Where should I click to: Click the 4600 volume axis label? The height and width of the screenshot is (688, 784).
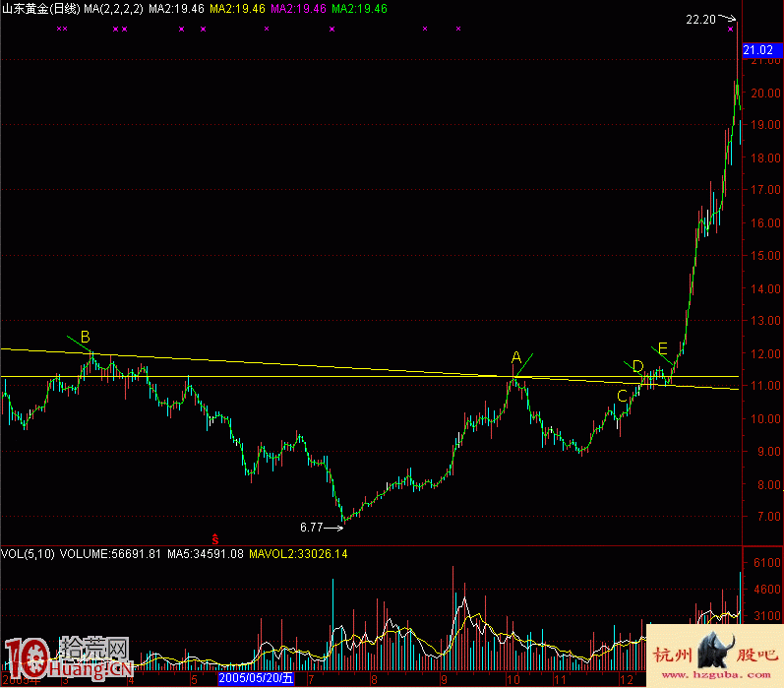[x=767, y=590]
